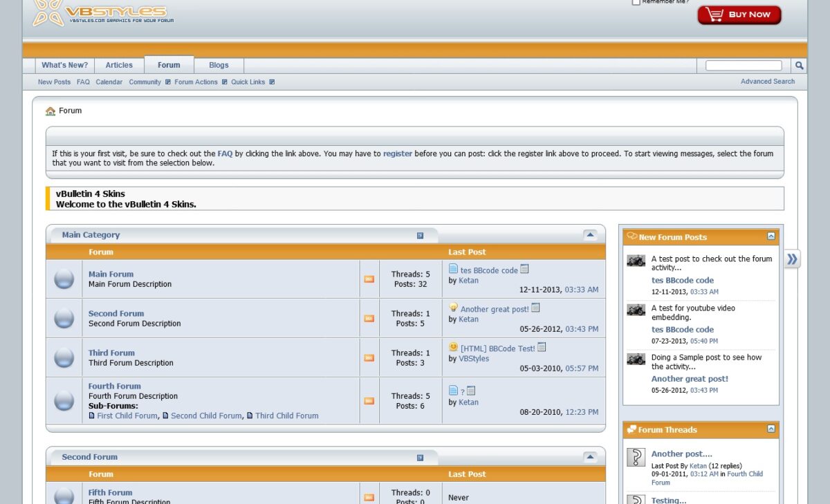
Task: Click the Main Category header options icon
Action: click(x=420, y=236)
